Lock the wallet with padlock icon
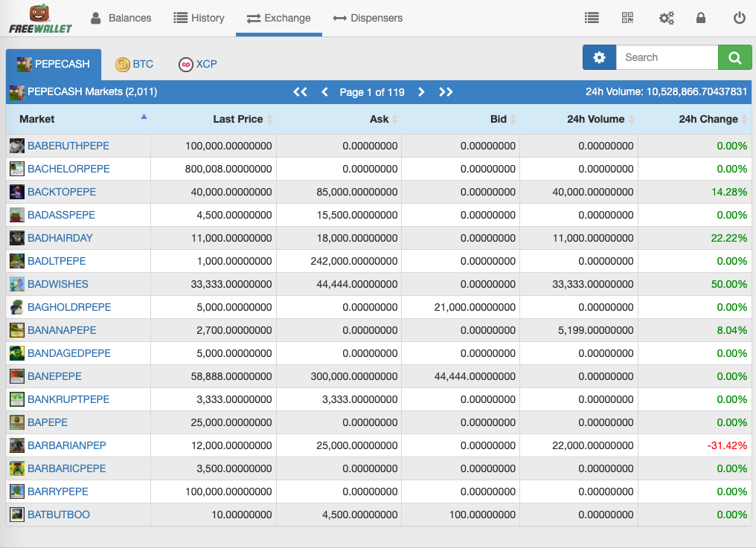Viewport: 756px width, 548px height. coord(701,18)
